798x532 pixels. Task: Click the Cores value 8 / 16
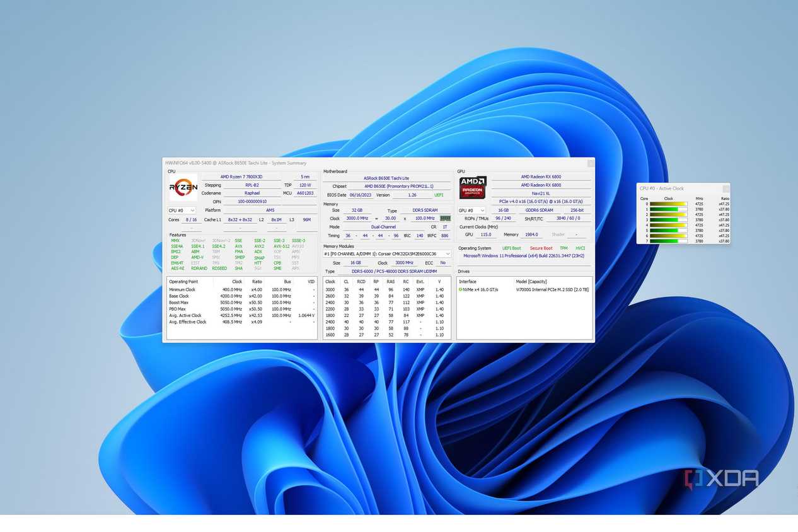click(x=192, y=220)
